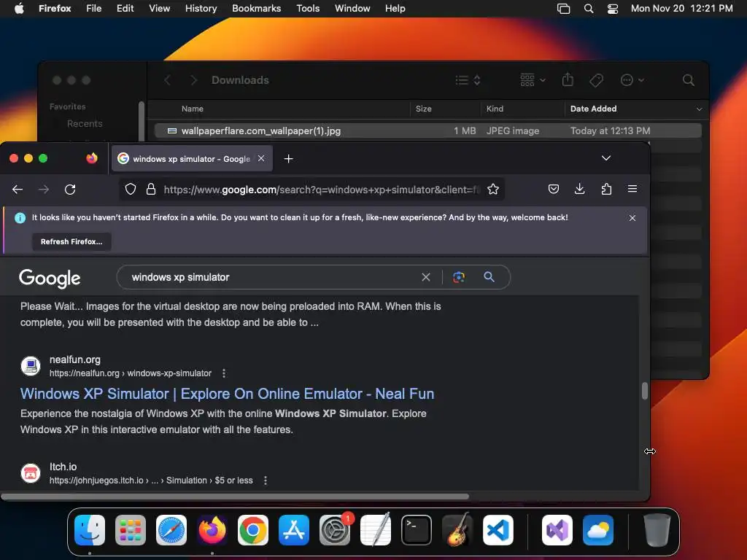Launch Google Chrome from the Dock
Screen dimensions: 747x560
pyautogui.click(x=253, y=530)
